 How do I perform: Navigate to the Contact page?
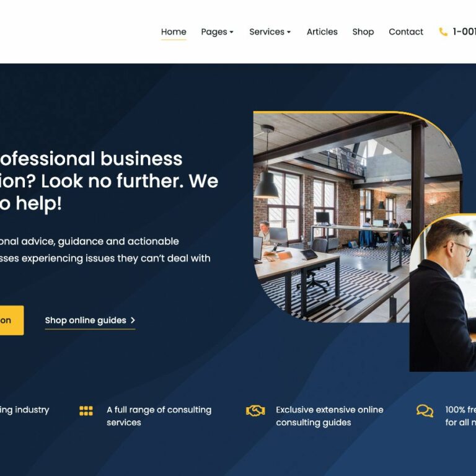click(406, 32)
